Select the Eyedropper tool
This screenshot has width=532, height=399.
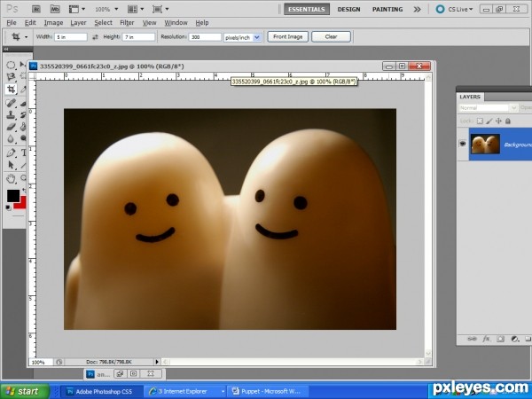click(23, 90)
